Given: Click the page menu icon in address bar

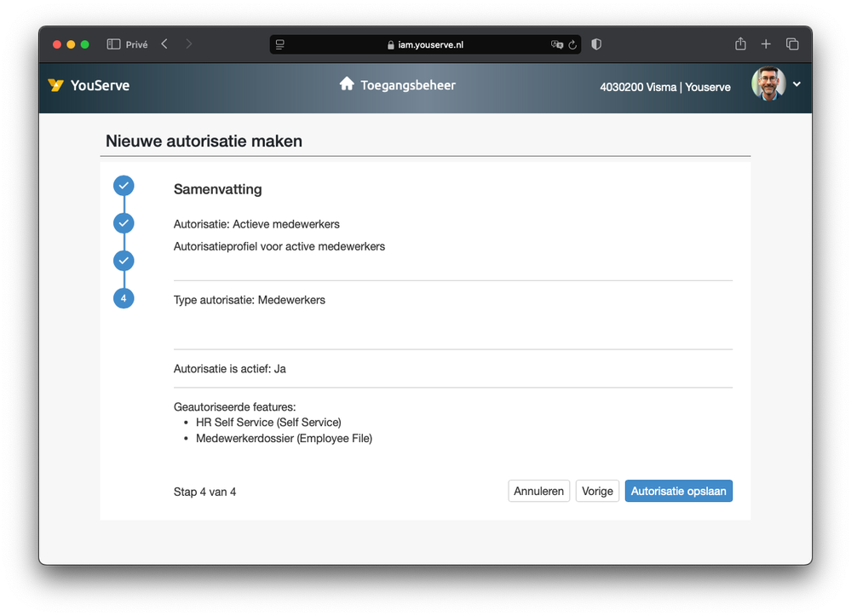Looking at the screenshot, I should [x=280, y=44].
